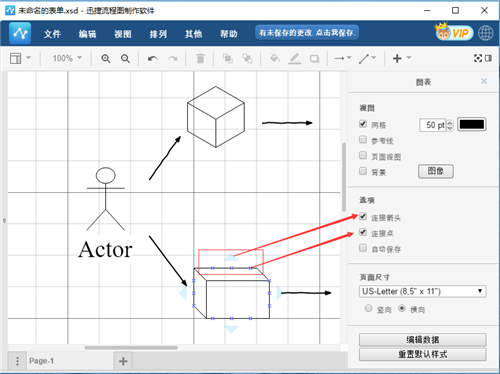500x374 pixels.
Task: Open the page options dots menu
Action: click(17, 361)
